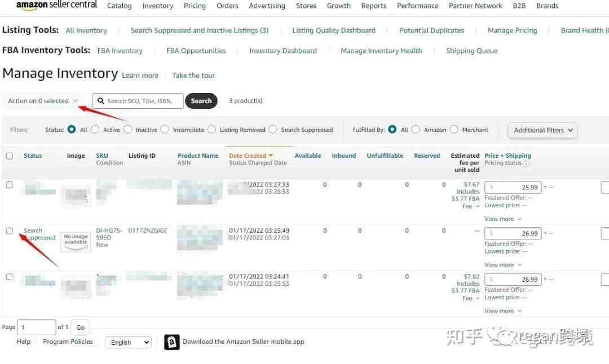Click the 'Search Suppressed' status in the DI-HG75-99EO row

point(39,234)
